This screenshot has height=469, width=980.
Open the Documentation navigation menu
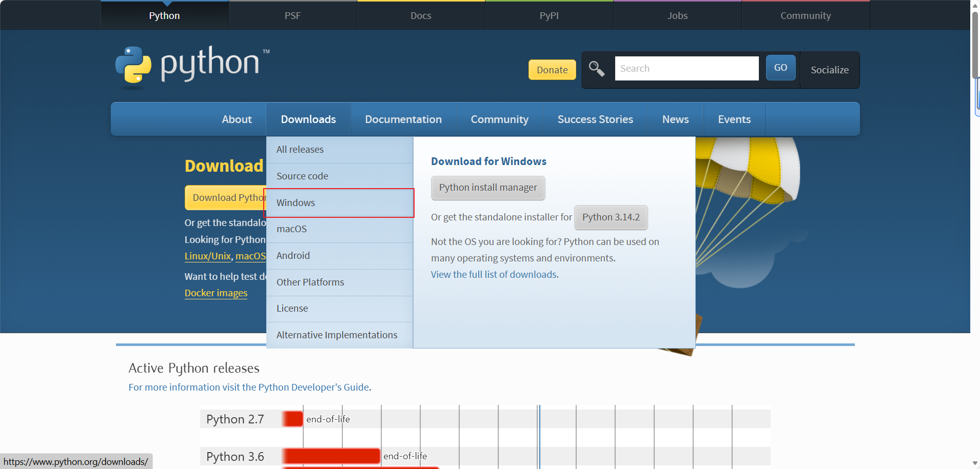(x=403, y=119)
